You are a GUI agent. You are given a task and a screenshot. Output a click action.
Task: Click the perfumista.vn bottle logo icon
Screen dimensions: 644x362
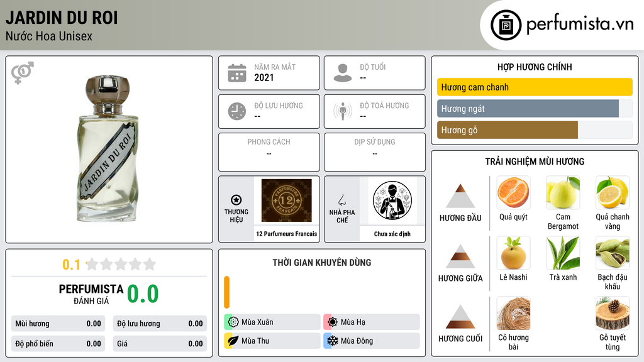(506, 25)
